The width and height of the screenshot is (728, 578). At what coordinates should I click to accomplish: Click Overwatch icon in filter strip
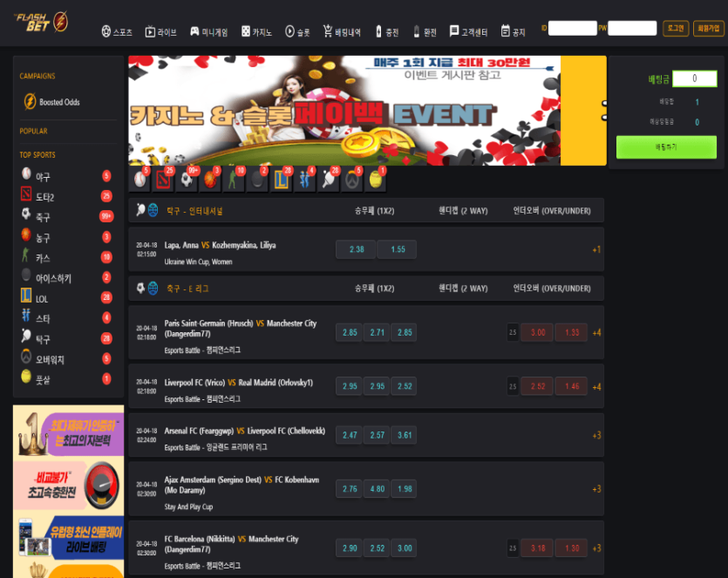pos(352,180)
